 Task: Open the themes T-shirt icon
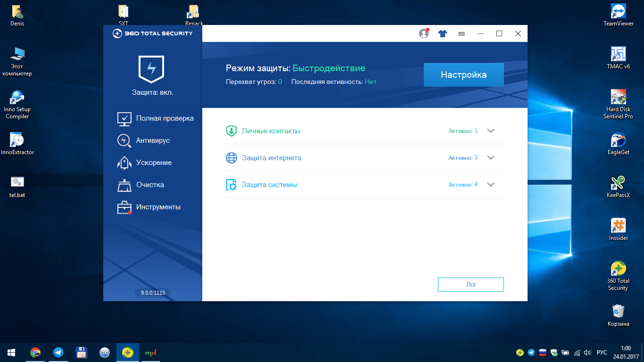(x=442, y=33)
